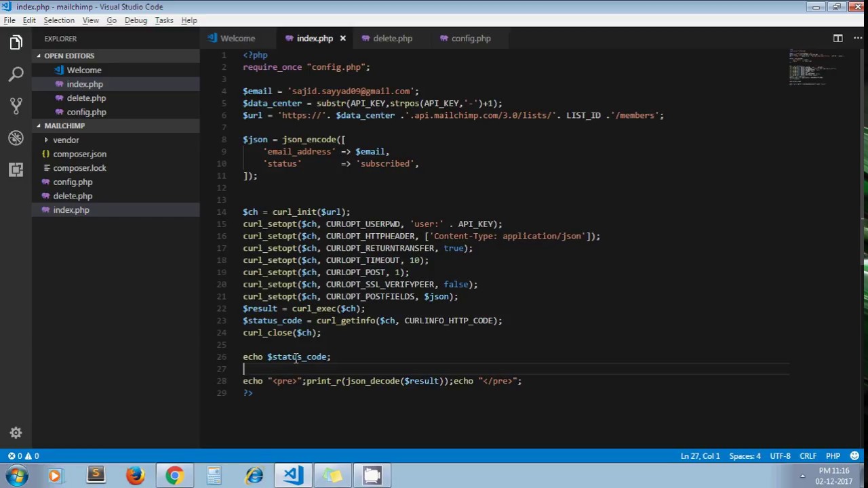The image size is (868, 488).
Task: Click 'curl_close($ch);' on line 24
Action: 282,333
